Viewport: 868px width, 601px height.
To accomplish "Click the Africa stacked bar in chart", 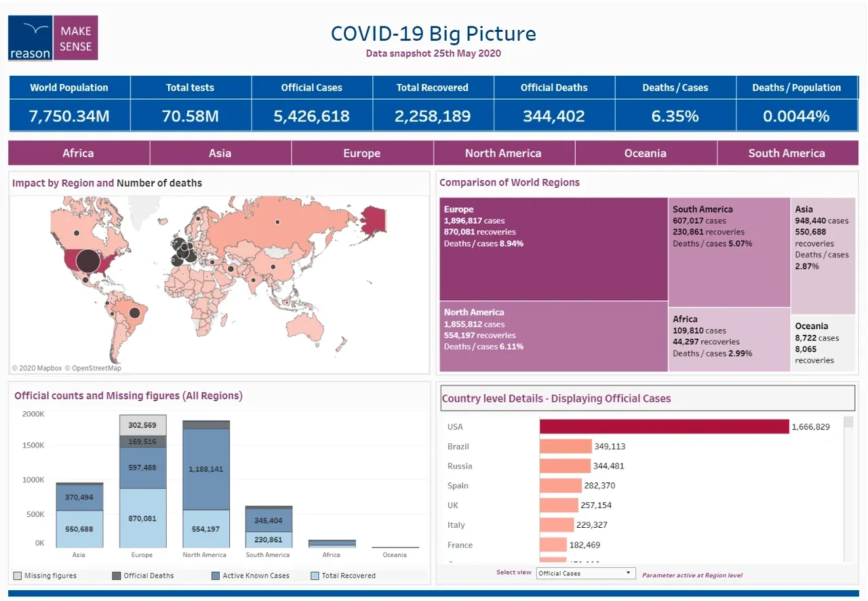I will tap(332, 543).
